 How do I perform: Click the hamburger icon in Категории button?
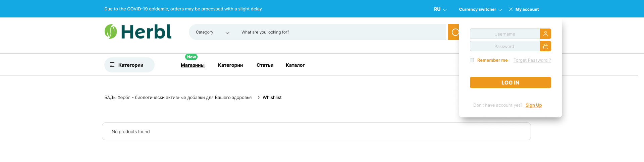112,65
